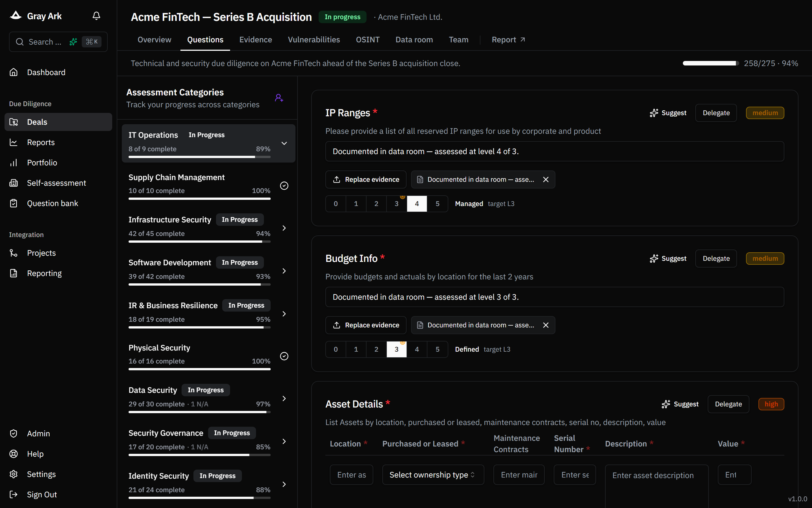Collapse the IT Operations category
The height and width of the screenshot is (508, 812).
pyautogui.click(x=284, y=143)
